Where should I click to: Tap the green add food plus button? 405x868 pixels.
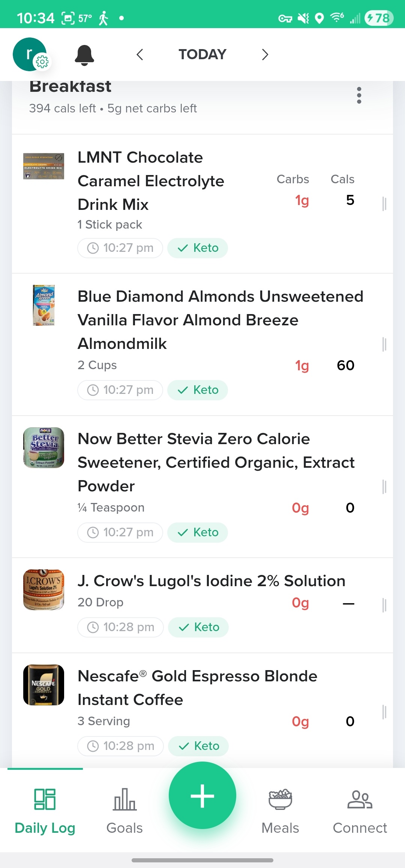point(202,795)
